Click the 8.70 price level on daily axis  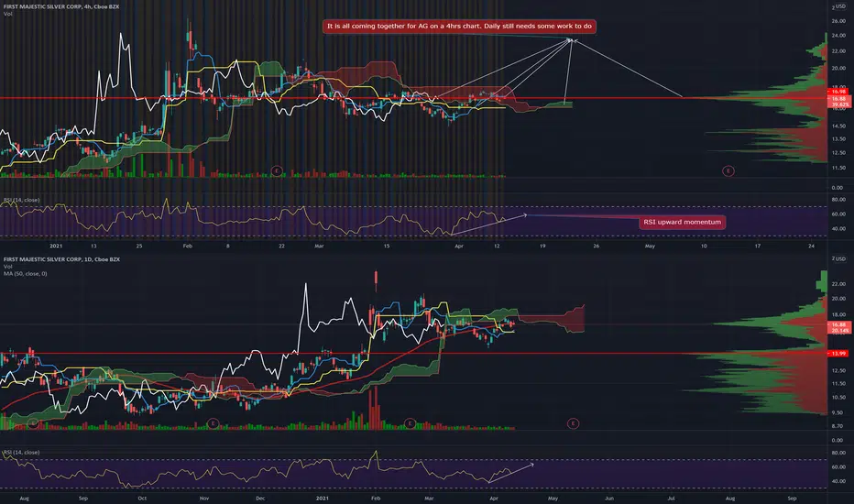(x=838, y=426)
